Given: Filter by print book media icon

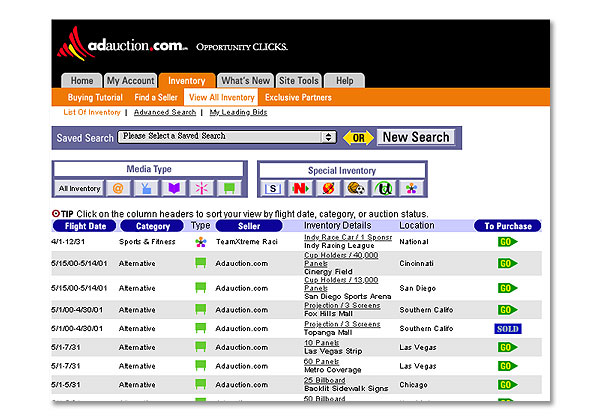Looking at the screenshot, I should [174, 188].
